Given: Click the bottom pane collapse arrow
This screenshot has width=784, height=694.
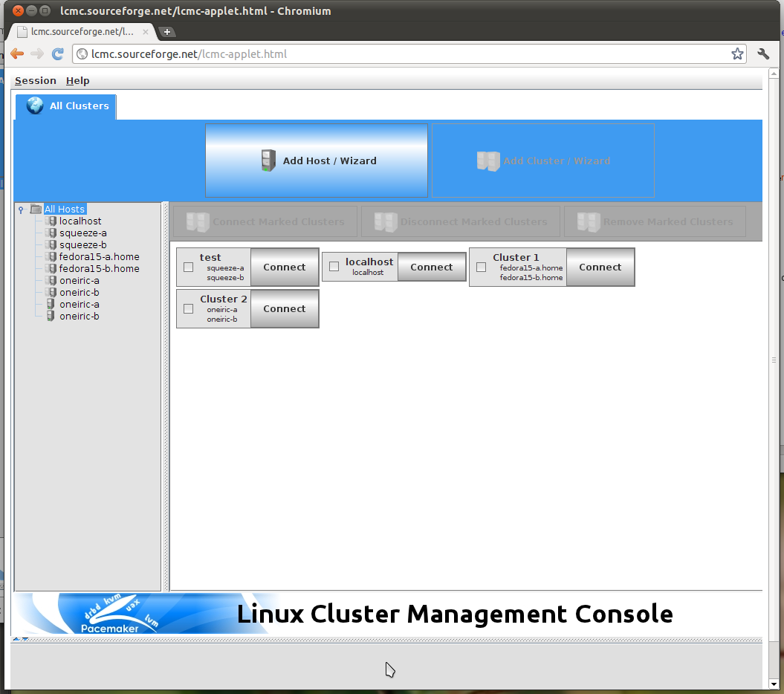Looking at the screenshot, I should point(27,638).
